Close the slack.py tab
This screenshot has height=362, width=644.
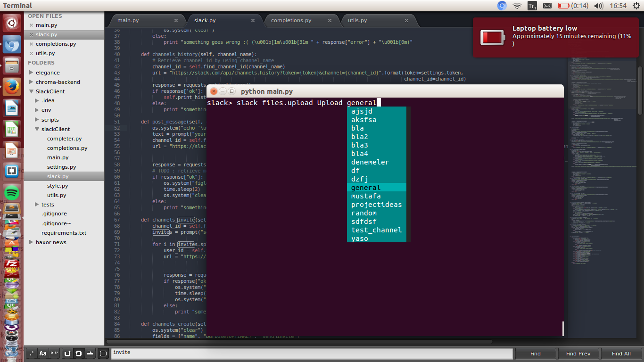[253, 21]
